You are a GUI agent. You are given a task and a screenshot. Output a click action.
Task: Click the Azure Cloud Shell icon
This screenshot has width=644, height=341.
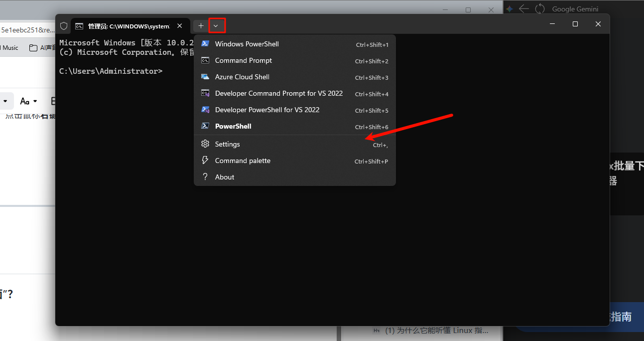pos(205,77)
